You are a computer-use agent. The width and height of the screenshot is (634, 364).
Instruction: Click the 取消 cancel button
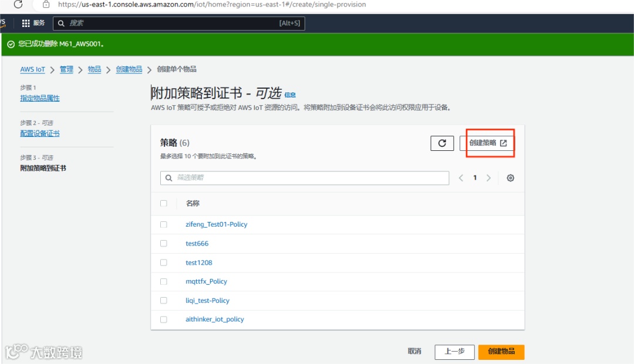[414, 351]
